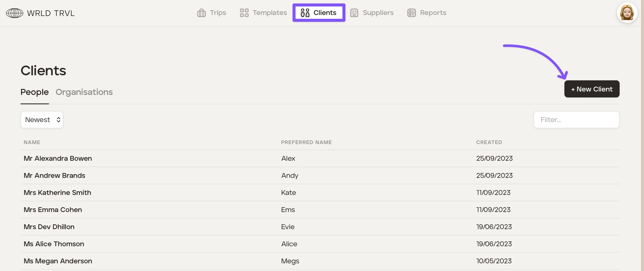Click the Templates grid icon
This screenshot has width=644, height=271.
coord(244,13)
